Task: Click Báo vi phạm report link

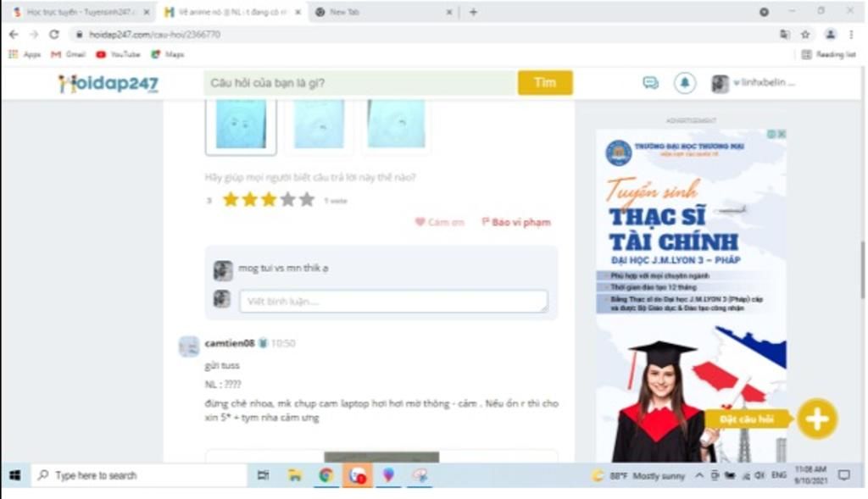Action: click(516, 222)
